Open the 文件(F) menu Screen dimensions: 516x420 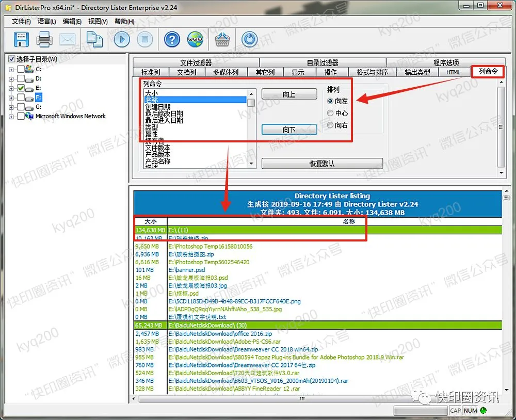(21, 21)
